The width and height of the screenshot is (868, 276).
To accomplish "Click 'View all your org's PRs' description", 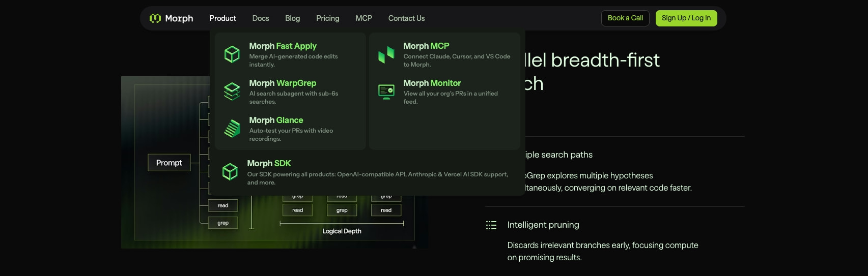I will pos(451,98).
